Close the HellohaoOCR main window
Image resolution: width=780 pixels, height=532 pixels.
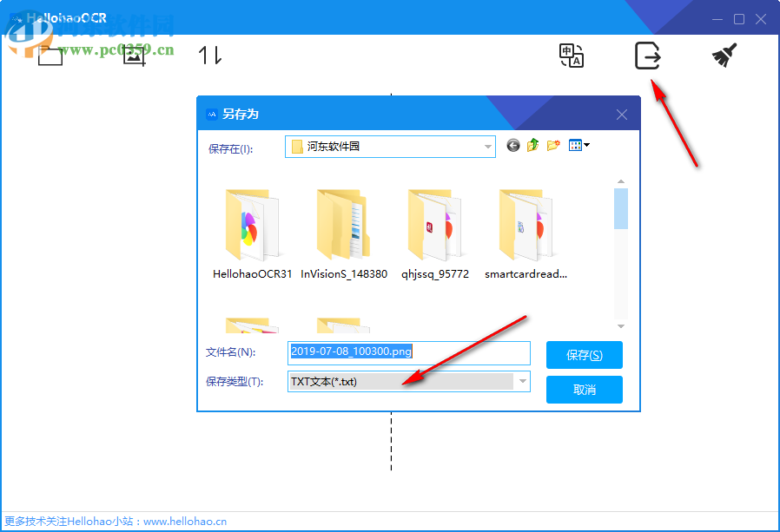[x=761, y=19]
